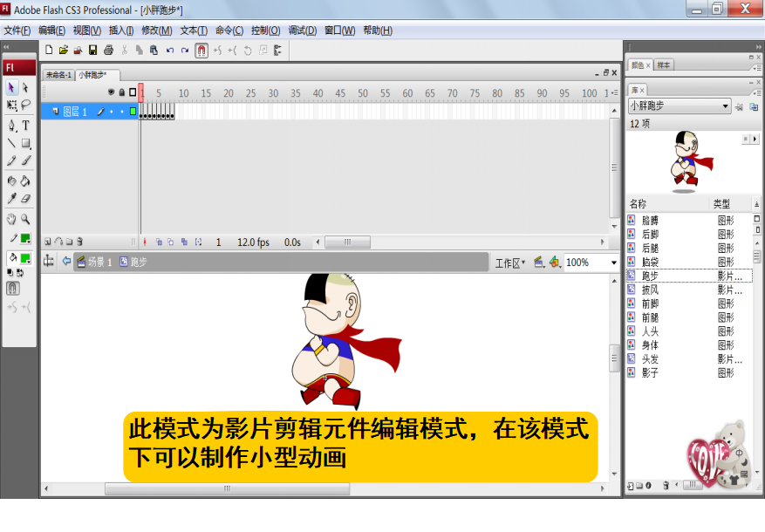Select the Eraser tool
The height and width of the screenshot is (532, 765).
[x=24, y=197]
